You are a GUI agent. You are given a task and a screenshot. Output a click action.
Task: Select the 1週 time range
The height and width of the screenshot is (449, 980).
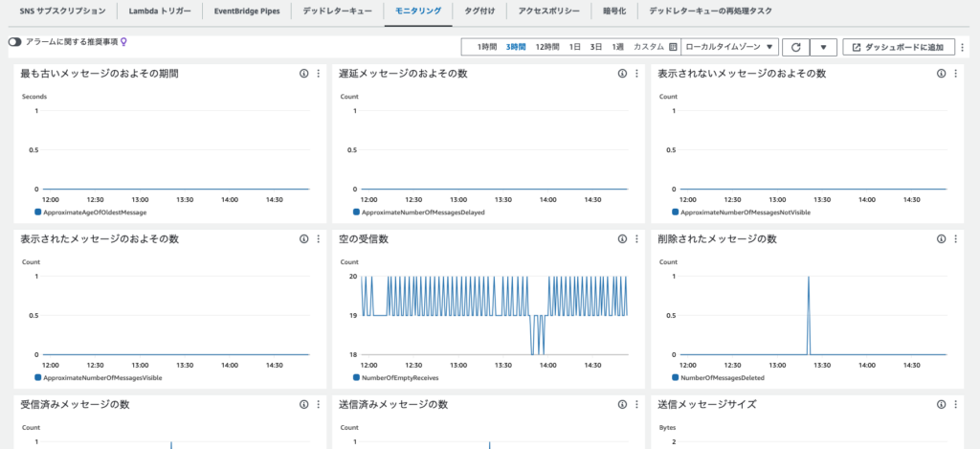click(617, 47)
